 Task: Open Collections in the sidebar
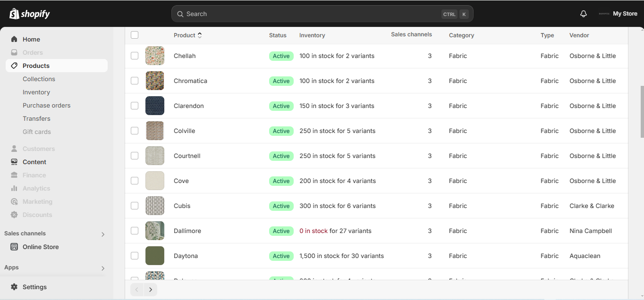(x=39, y=79)
